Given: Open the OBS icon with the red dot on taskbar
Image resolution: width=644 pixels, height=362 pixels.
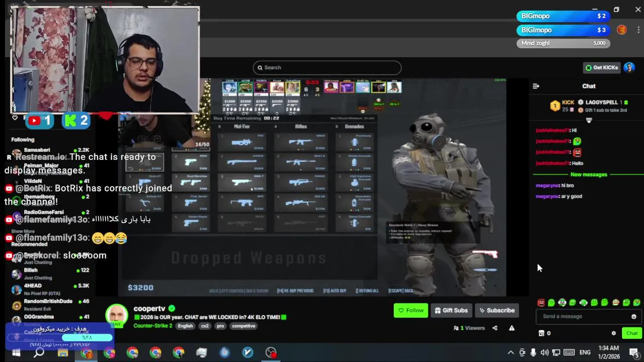Looking at the screenshot, I should (271, 352).
